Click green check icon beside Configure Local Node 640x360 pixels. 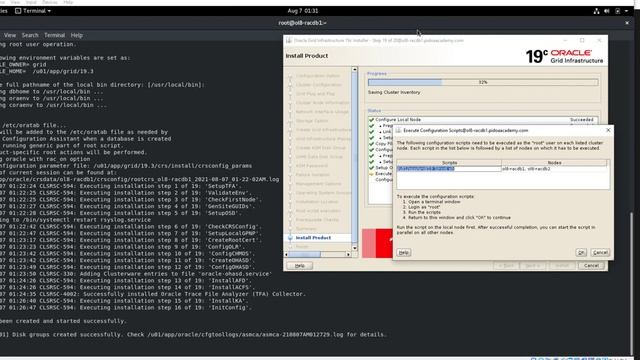(x=371, y=120)
